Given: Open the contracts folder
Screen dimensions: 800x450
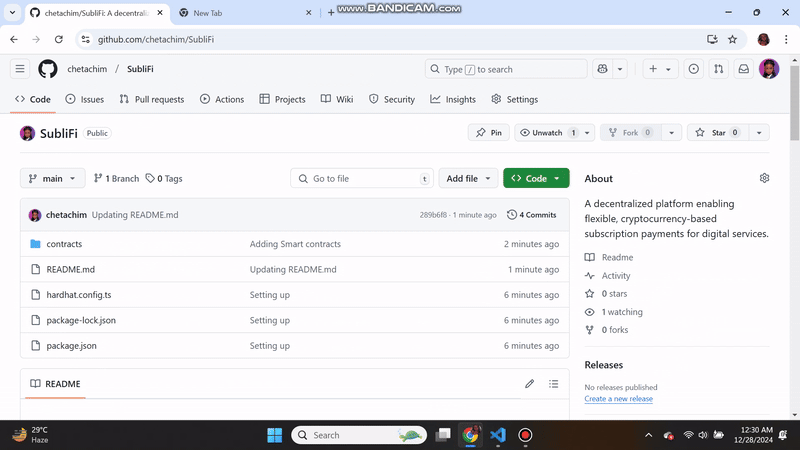Looking at the screenshot, I should [64, 244].
